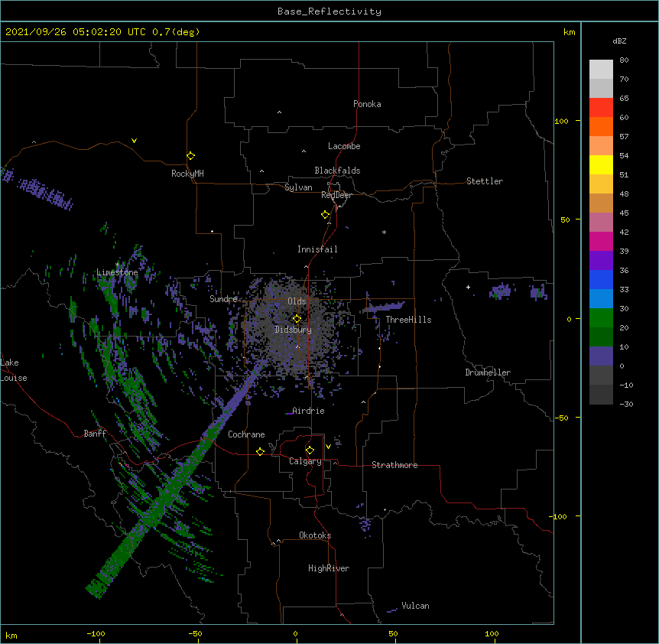659x644 pixels.
Task: Click the 100 tick label on the right axis
Action: (x=561, y=121)
